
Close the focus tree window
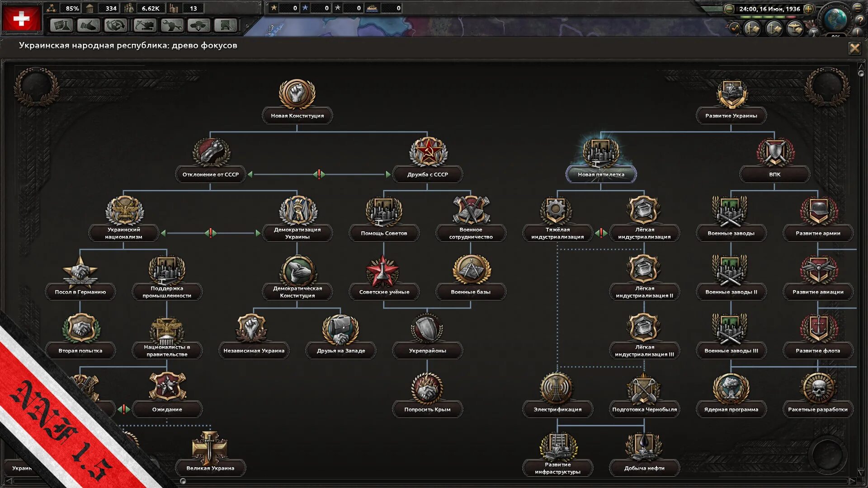854,48
